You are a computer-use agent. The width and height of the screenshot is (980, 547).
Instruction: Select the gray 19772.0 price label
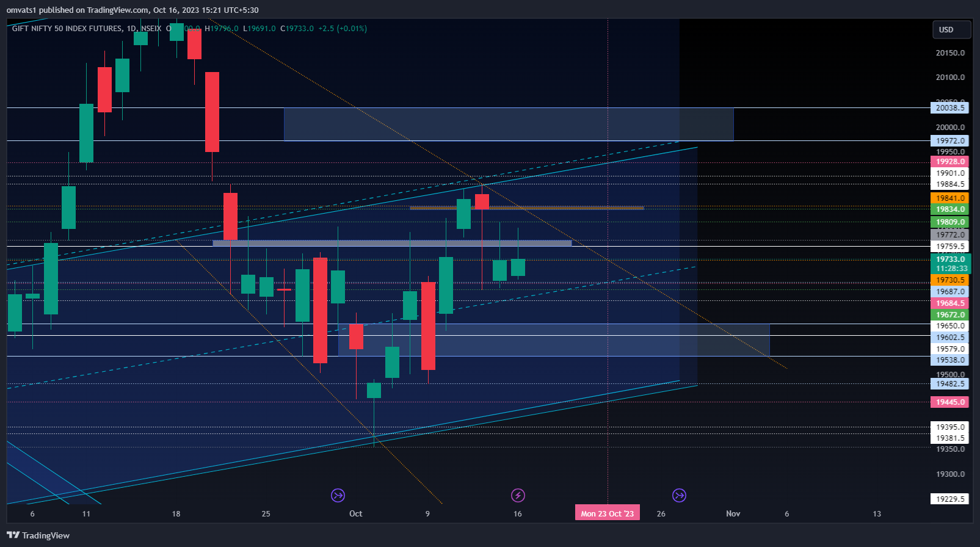[950, 235]
